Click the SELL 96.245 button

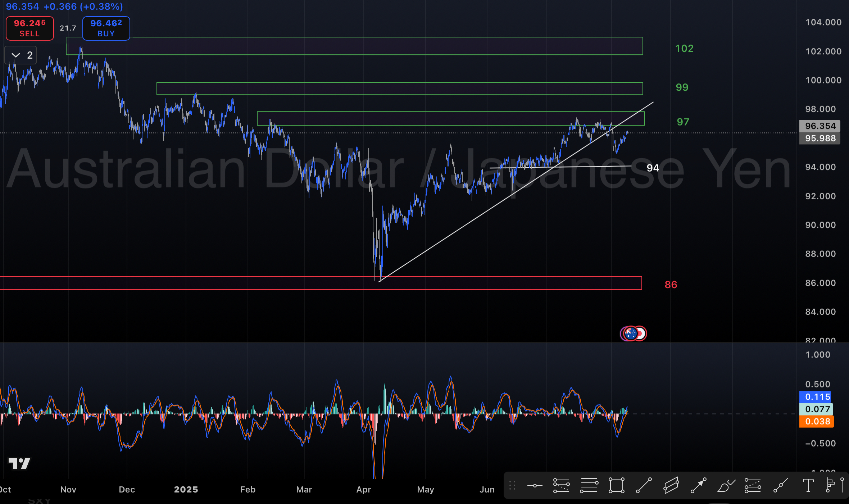click(30, 28)
